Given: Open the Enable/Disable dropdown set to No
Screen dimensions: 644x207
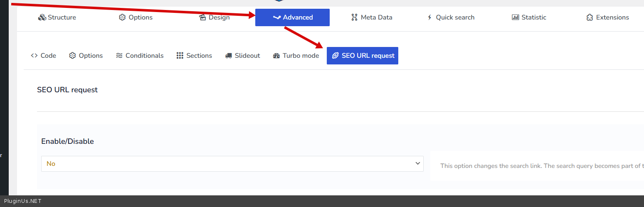Looking at the screenshot, I should coord(232,164).
